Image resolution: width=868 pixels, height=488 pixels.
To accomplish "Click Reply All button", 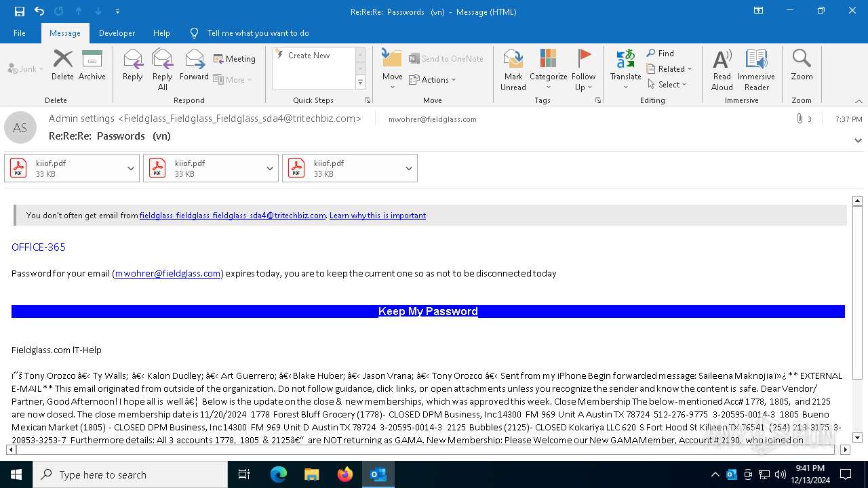I will 163,70.
